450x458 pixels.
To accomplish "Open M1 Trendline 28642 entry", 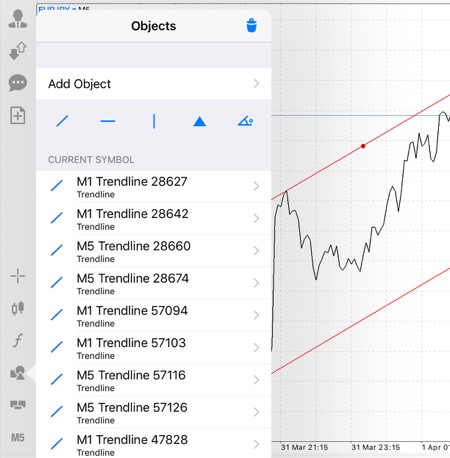I will tap(154, 219).
